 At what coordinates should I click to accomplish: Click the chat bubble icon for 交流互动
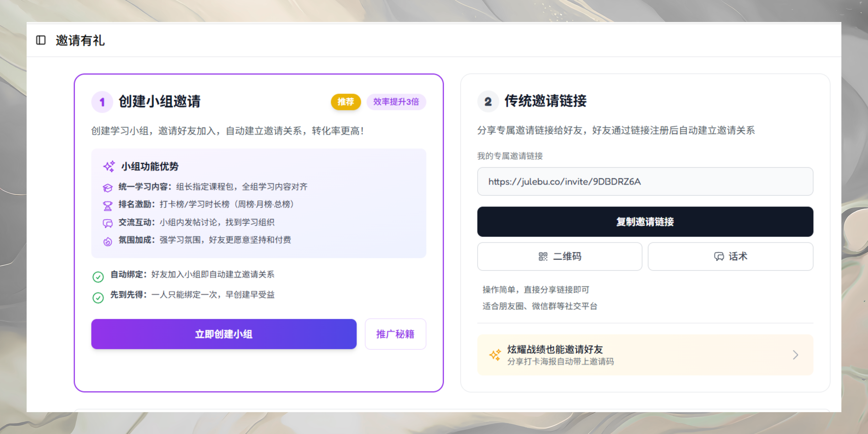point(107,223)
